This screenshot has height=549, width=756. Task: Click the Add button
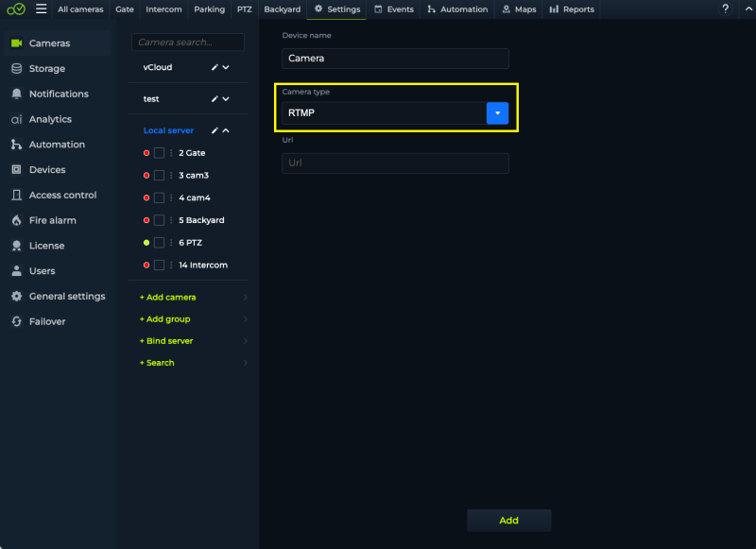[x=508, y=521]
